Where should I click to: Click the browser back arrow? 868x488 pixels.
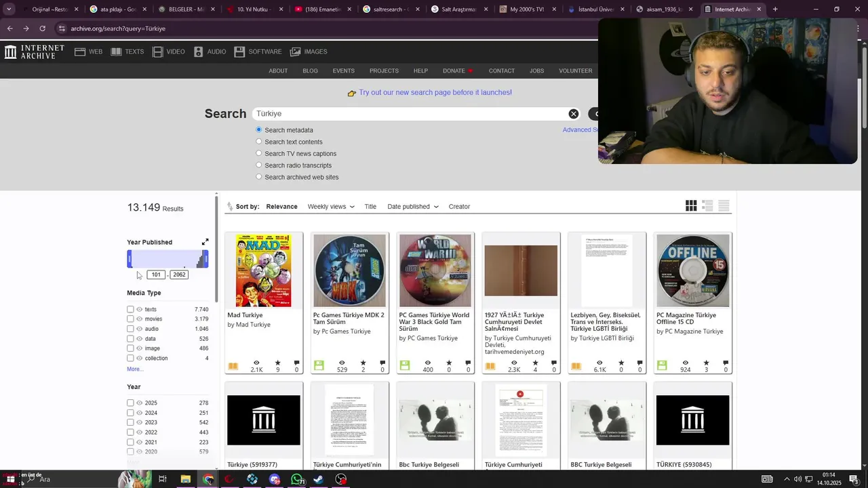click(9, 28)
